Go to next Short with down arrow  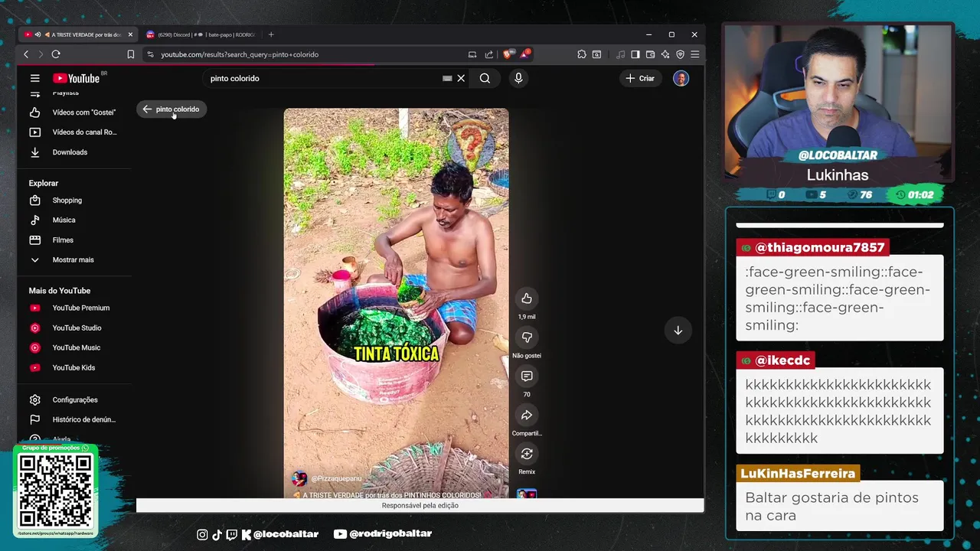click(678, 330)
